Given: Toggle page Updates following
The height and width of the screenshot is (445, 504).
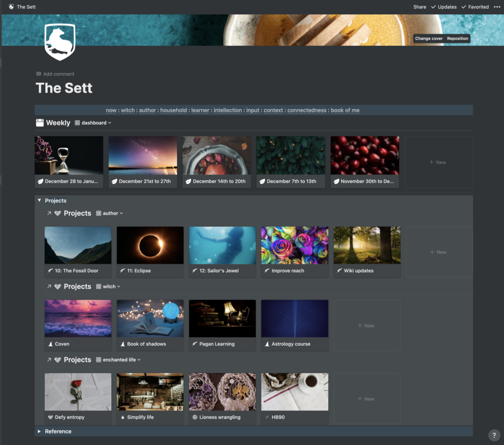Looking at the screenshot, I should tap(444, 7).
